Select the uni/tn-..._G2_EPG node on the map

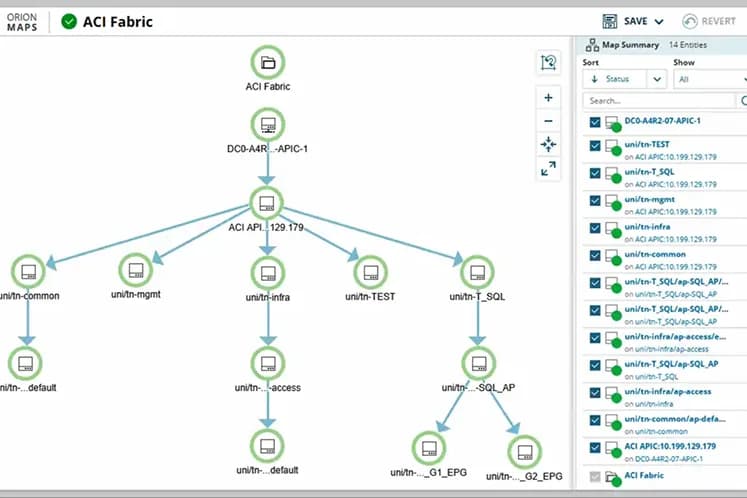click(525, 452)
